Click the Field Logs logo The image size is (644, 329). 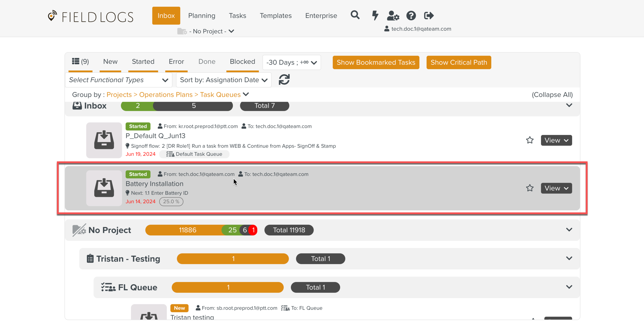pos(91,17)
